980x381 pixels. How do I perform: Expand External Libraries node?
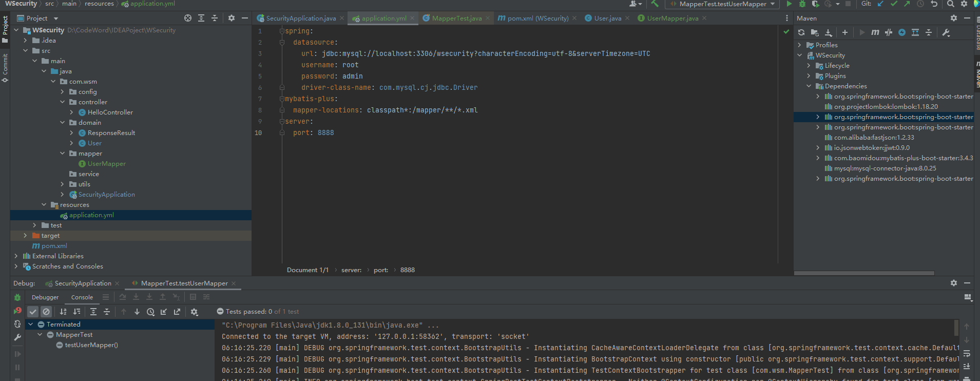[x=16, y=256]
